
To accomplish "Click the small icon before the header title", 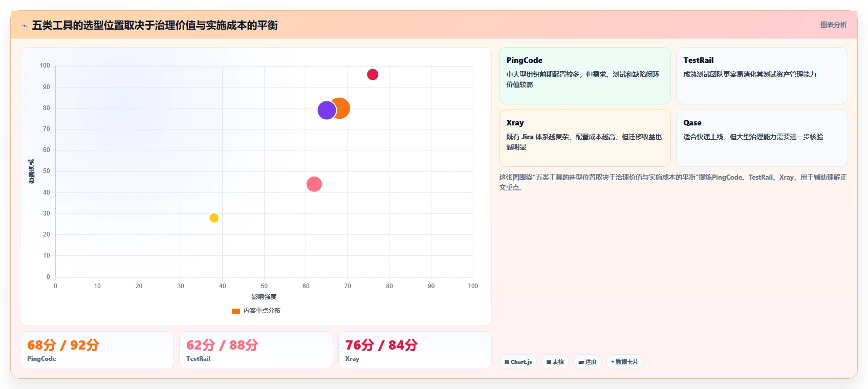I will pos(24,26).
